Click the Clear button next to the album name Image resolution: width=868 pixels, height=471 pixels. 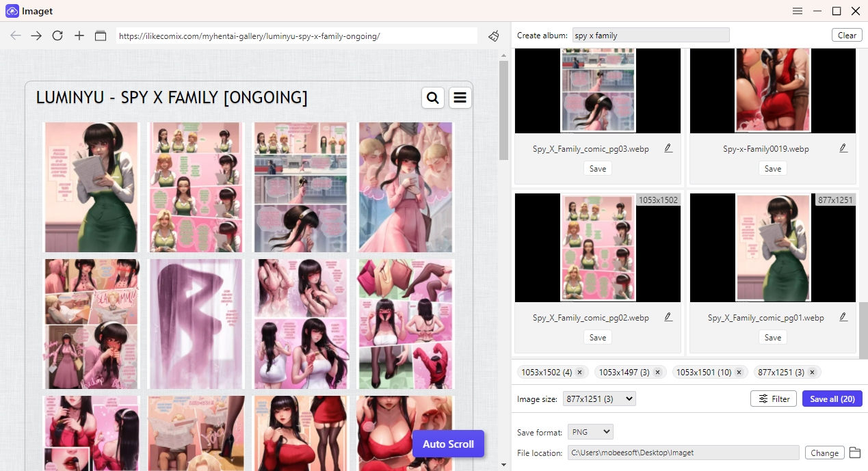click(847, 36)
